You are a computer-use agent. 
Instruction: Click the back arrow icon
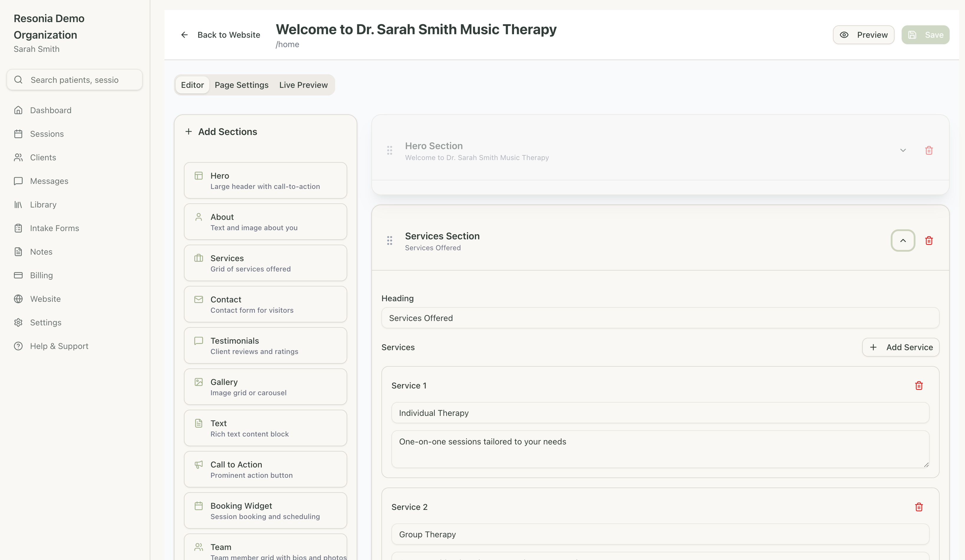[x=185, y=35]
